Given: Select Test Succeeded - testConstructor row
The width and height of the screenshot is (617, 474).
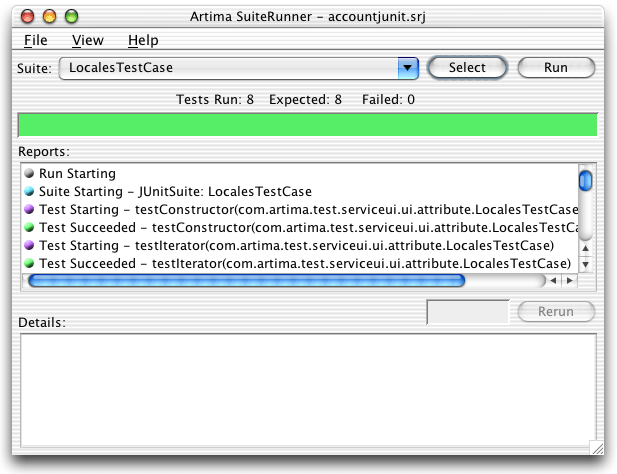Looking at the screenshot, I should coord(300,227).
